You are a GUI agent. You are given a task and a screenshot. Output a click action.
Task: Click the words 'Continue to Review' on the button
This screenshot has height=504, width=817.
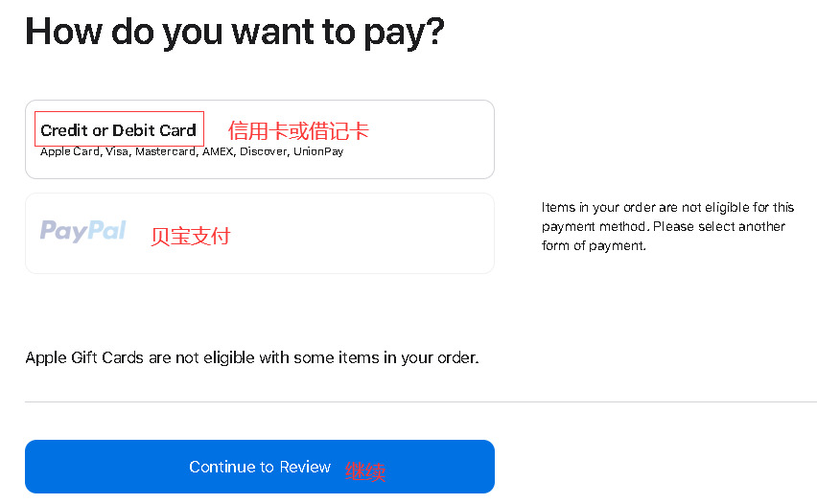(260, 467)
